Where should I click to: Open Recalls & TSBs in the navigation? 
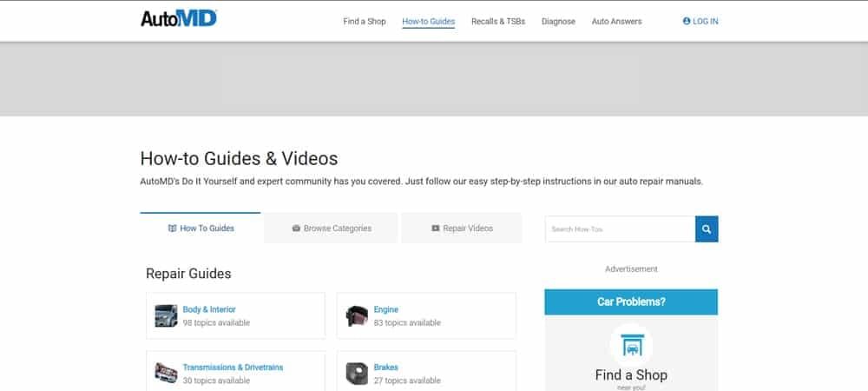click(x=498, y=22)
